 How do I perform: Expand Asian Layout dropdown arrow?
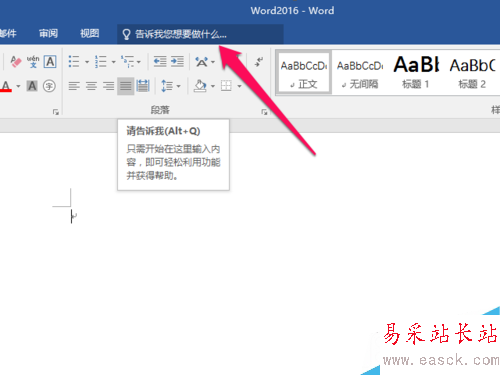pyautogui.click(x=213, y=62)
